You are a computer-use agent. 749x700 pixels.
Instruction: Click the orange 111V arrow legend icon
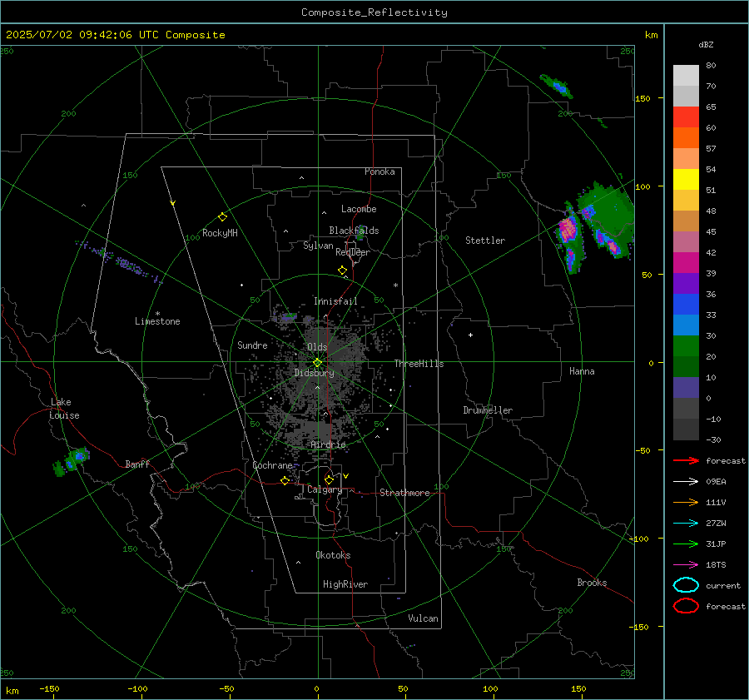(686, 502)
